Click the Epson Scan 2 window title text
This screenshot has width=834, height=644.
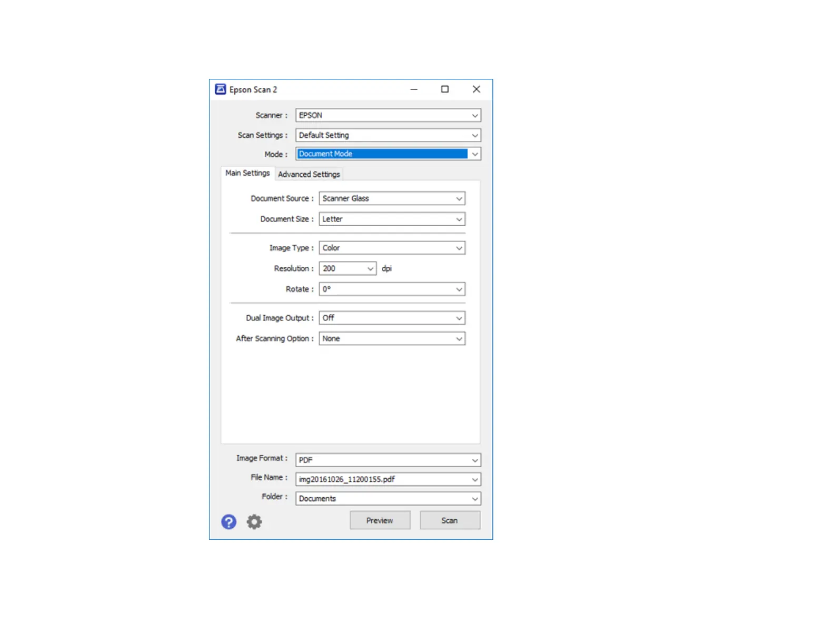click(x=253, y=89)
